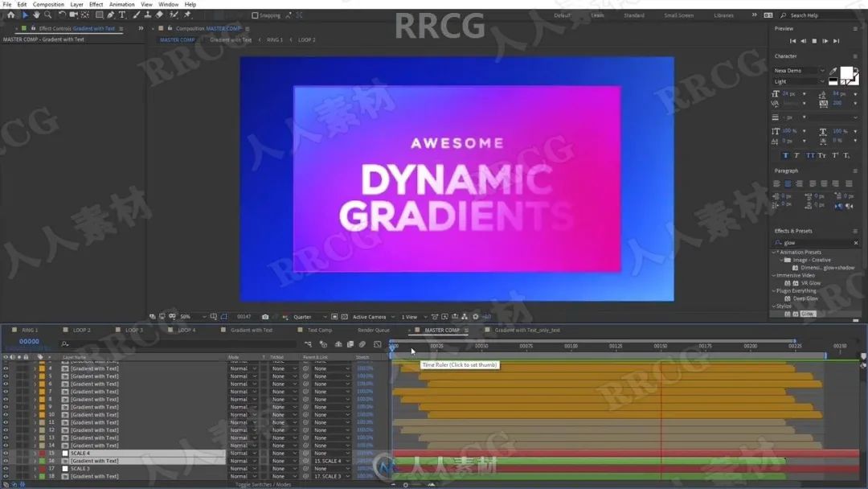Pick the Eraser tool
868x489 pixels.
coord(159,14)
